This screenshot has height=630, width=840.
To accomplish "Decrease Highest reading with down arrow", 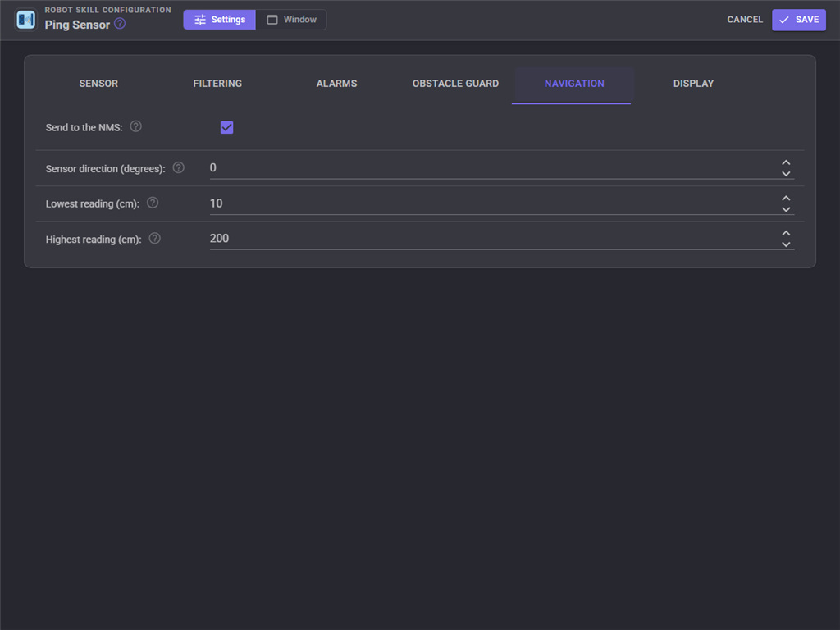I will coord(786,244).
